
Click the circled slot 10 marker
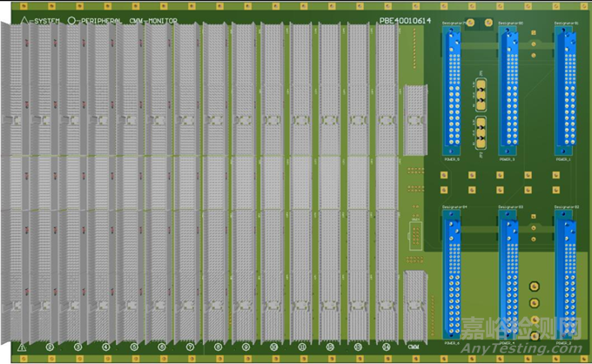(x=273, y=347)
